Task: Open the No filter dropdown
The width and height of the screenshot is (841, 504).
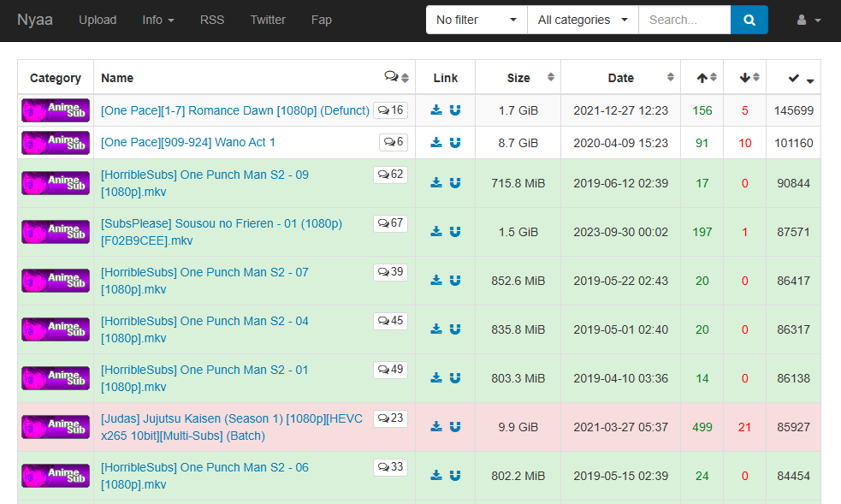Action: [x=477, y=20]
